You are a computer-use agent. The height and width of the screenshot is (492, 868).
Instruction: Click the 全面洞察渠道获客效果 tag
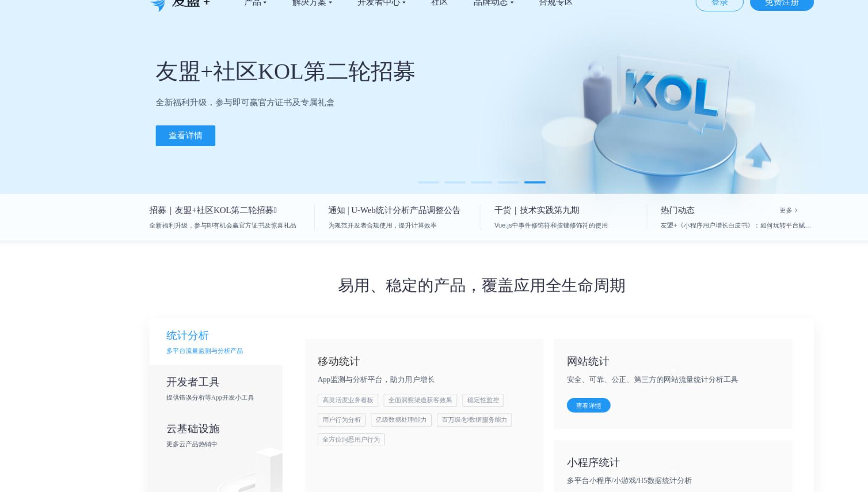(x=420, y=400)
